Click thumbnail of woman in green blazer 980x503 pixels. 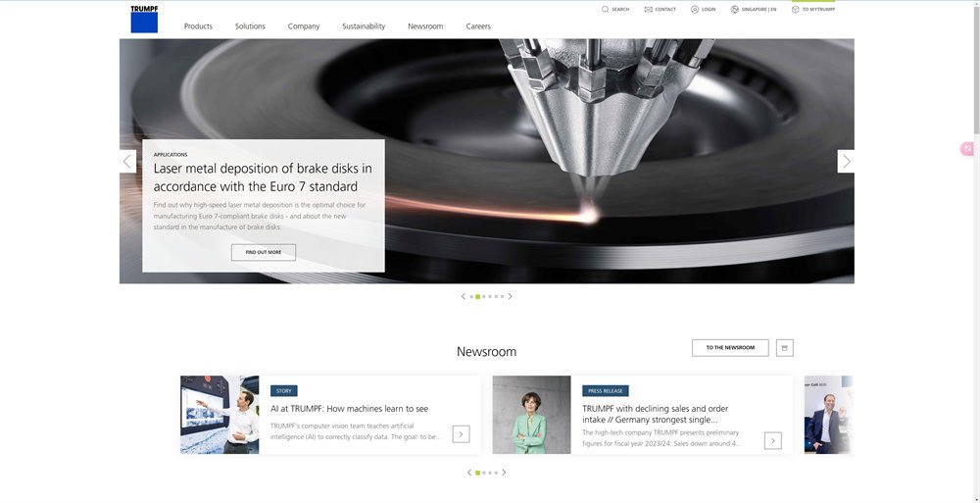(x=531, y=415)
